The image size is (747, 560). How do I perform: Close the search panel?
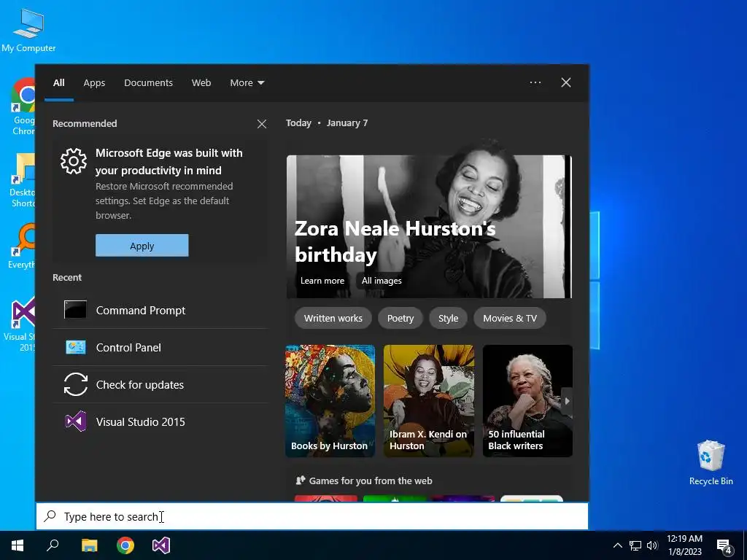[x=566, y=82]
